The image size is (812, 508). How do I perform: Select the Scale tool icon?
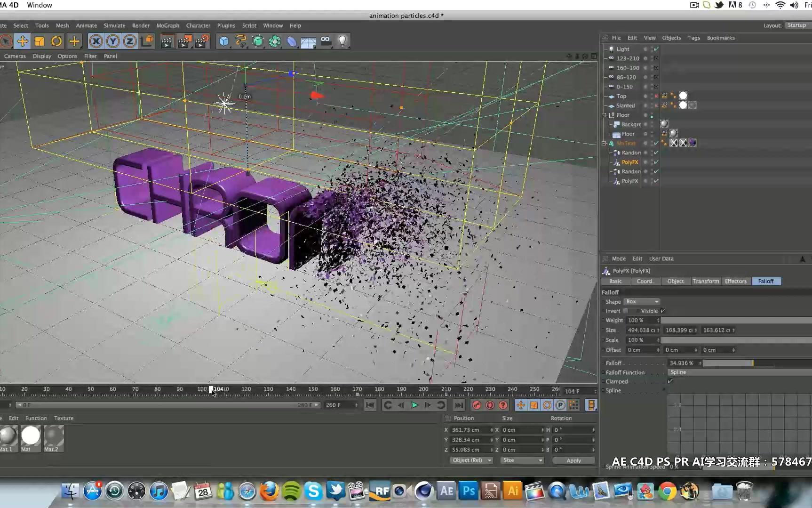40,41
